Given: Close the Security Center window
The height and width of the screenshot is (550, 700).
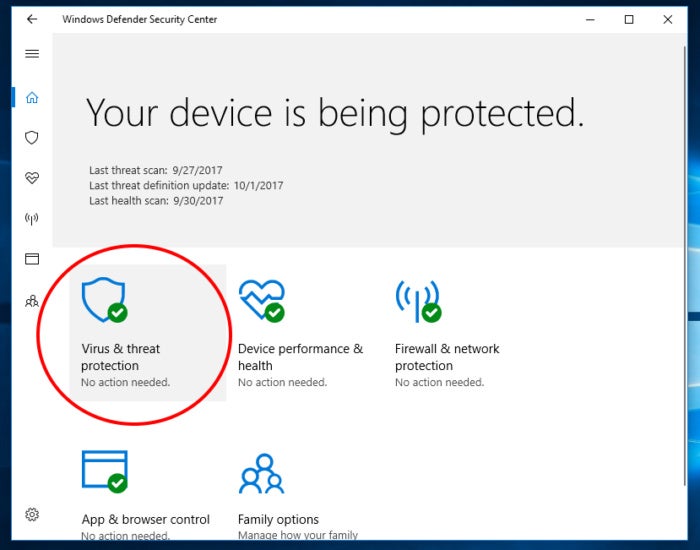Looking at the screenshot, I should click(x=668, y=19).
